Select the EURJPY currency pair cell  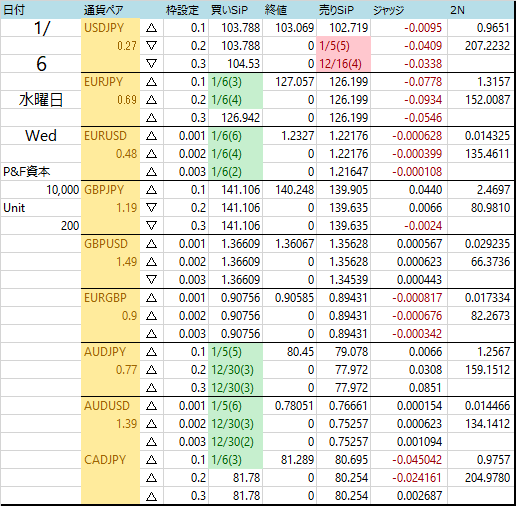coord(110,82)
